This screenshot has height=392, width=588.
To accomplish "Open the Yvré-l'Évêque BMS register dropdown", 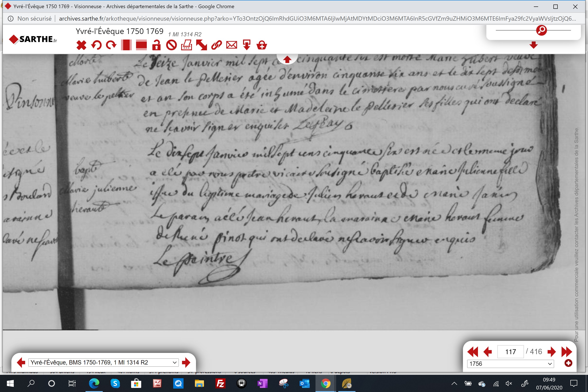I will click(104, 363).
